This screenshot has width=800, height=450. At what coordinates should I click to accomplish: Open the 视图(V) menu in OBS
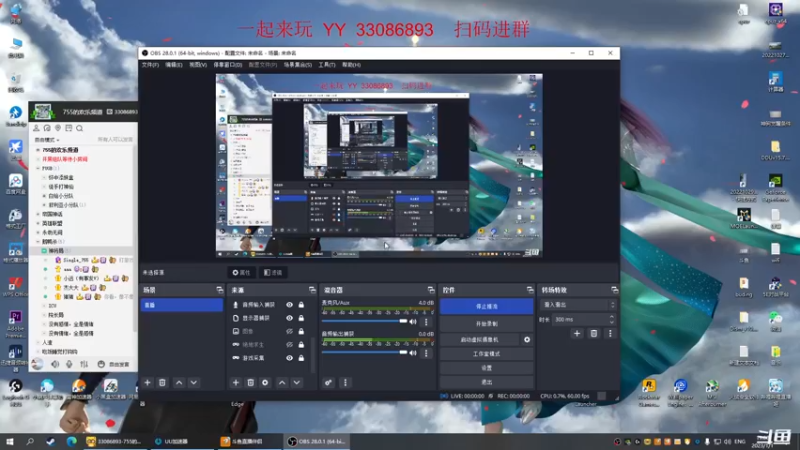pos(198,65)
